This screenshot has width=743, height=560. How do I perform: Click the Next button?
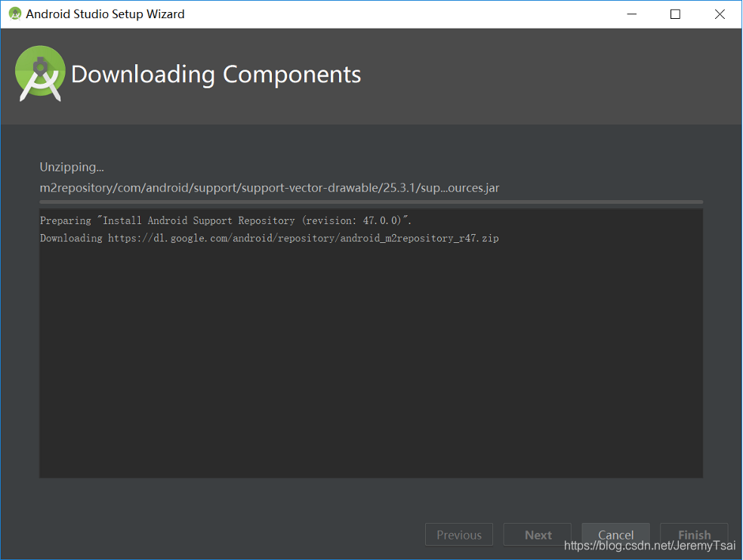tap(538, 534)
